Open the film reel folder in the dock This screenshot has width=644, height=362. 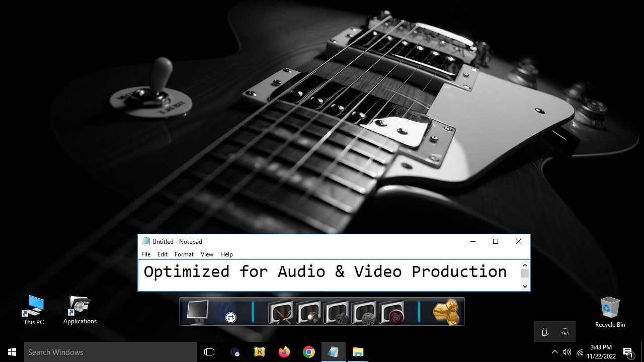[x=364, y=312]
